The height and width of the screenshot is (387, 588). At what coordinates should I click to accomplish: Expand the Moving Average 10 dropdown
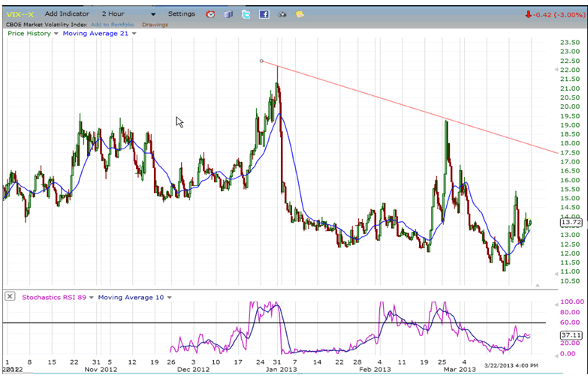coord(170,297)
